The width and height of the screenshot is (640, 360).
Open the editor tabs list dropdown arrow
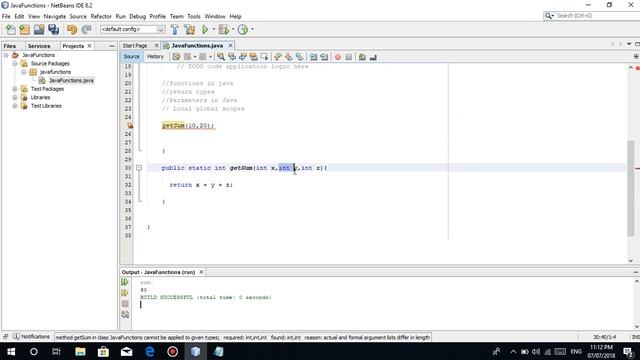[x=629, y=44]
